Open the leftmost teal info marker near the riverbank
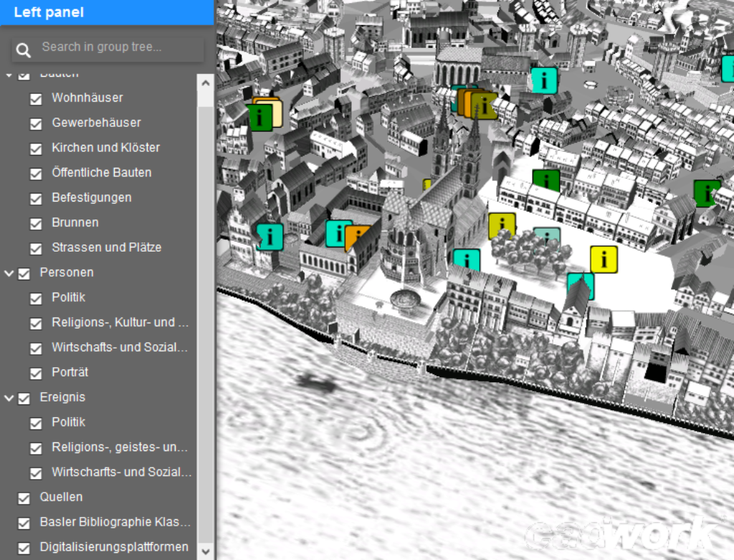The width and height of the screenshot is (734, 560). point(270,237)
